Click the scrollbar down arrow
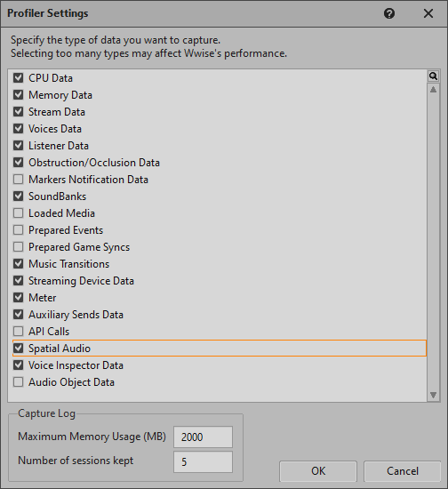The image size is (448, 489). pos(433,395)
